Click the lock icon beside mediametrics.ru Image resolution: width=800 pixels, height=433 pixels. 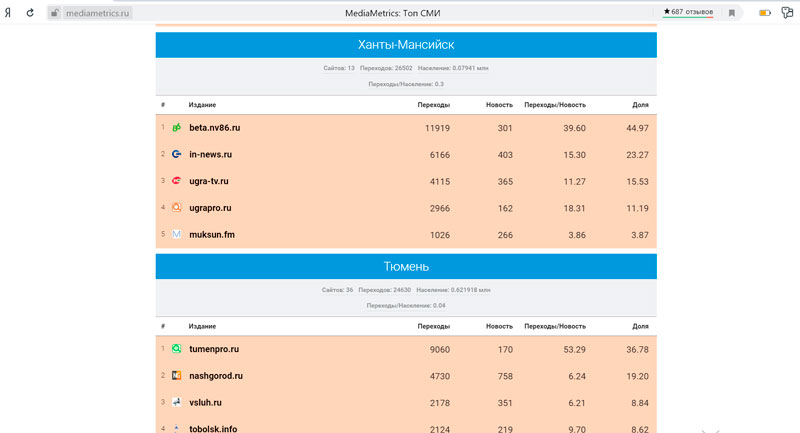pyautogui.click(x=55, y=13)
